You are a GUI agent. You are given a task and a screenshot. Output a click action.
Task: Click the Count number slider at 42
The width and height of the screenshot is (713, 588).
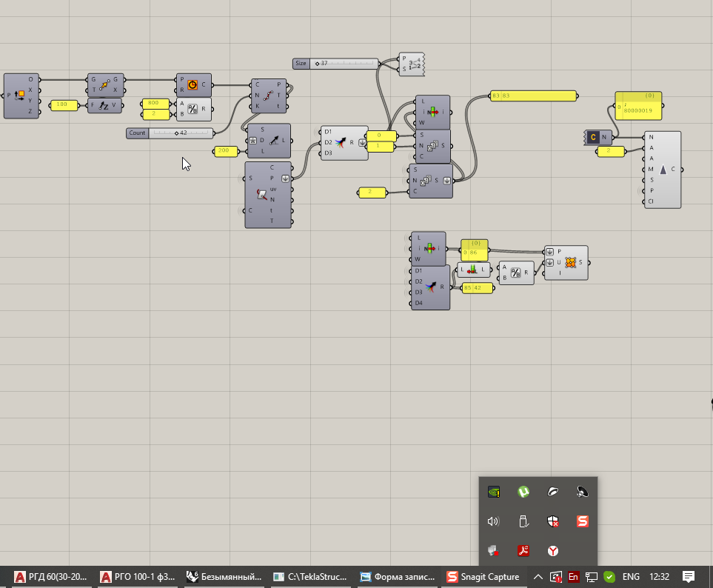pyautogui.click(x=170, y=133)
